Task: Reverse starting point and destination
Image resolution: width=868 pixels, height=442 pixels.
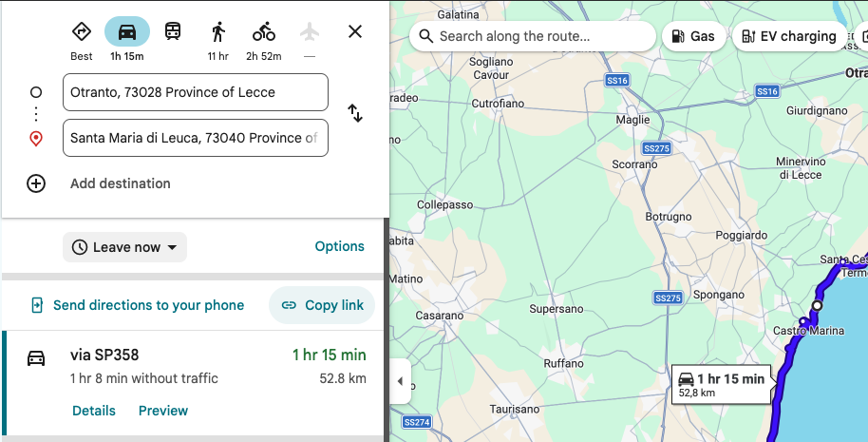Action: coord(355,113)
